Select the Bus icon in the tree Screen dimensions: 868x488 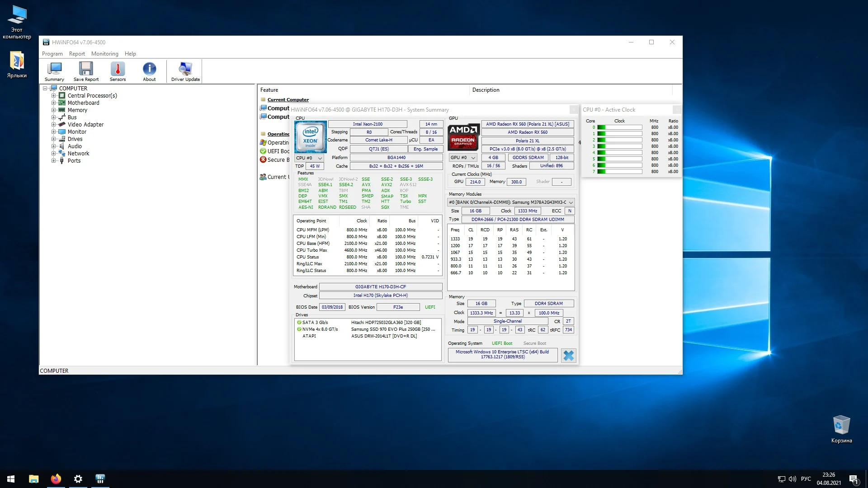pyautogui.click(x=62, y=117)
